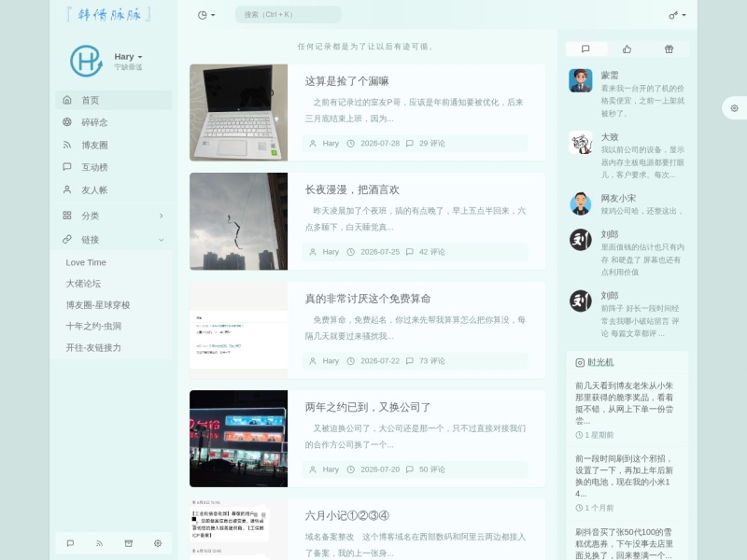Click the 博友圈 RSS icon in sidebar
The width and height of the screenshot is (747, 560).
pyautogui.click(x=67, y=145)
